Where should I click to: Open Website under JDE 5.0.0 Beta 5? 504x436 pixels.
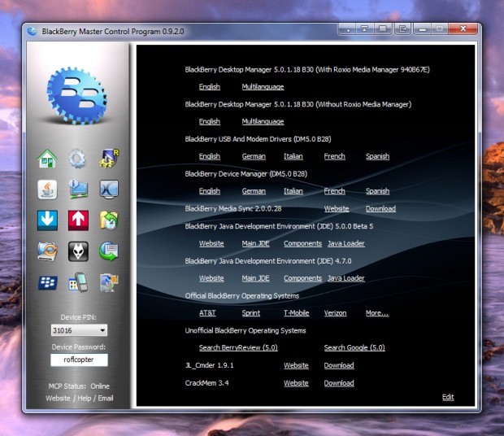pos(211,243)
